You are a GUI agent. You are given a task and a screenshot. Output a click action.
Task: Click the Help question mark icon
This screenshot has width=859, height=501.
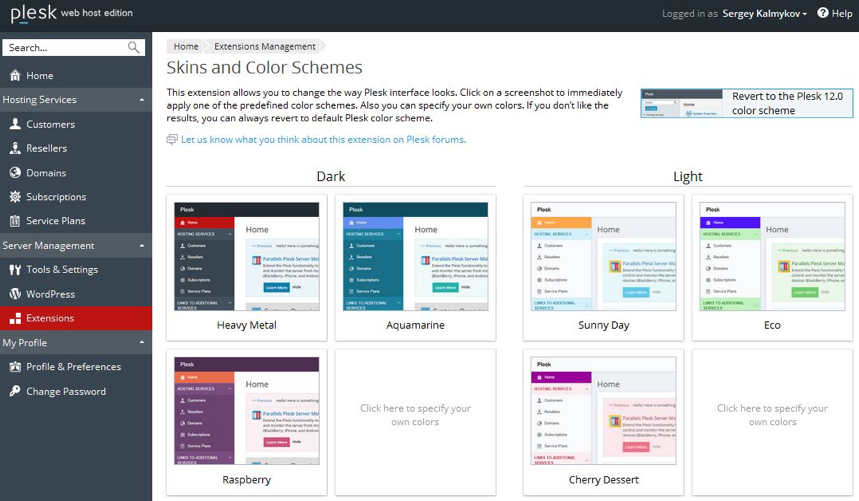(x=823, y=13)
